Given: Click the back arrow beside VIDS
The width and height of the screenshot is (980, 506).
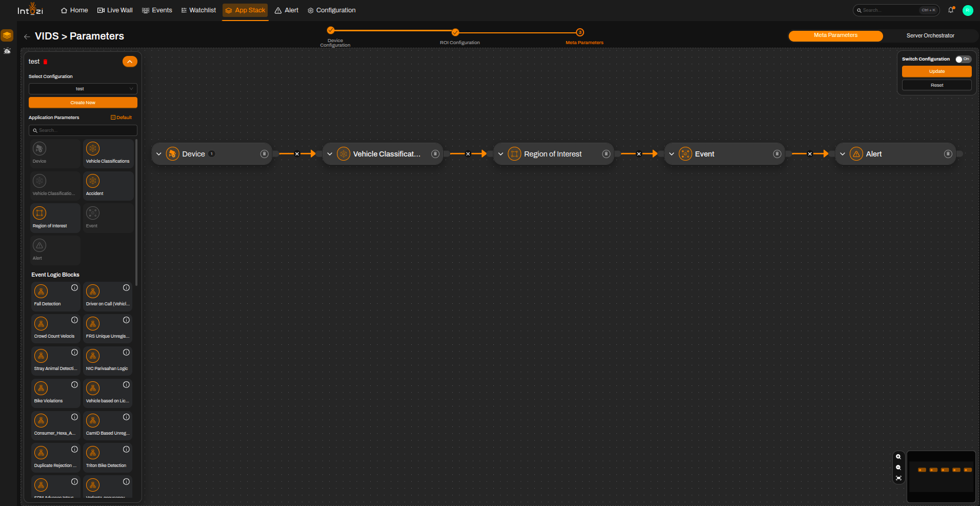Looking at the screenshot, I should (x=27, y=36).
